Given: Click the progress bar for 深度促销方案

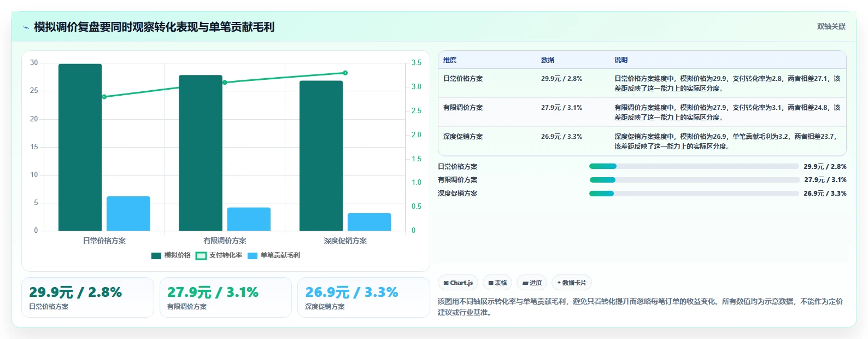Looking at the screenshot, I should [694, 194].
